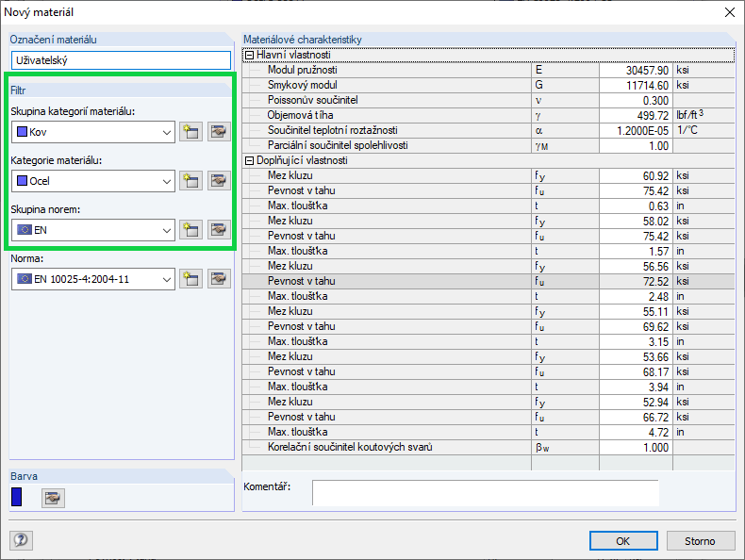Viewport: 745px width, 560px height.
Task: Create new Norma entry
Action: pyautogui.click(x=191, y=278)
